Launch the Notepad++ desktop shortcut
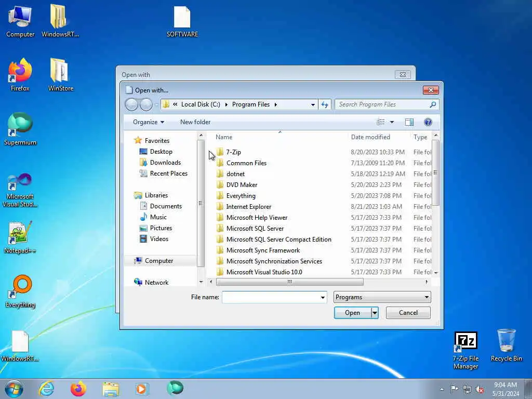Screen dimensions: 532x399 click(x=20, y=237)
